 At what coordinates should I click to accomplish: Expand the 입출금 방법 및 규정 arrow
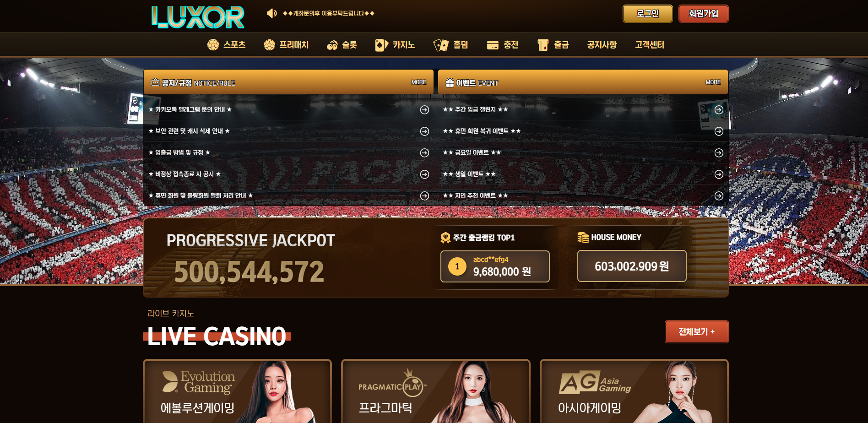pyautogui.click(x=424, y=153)
